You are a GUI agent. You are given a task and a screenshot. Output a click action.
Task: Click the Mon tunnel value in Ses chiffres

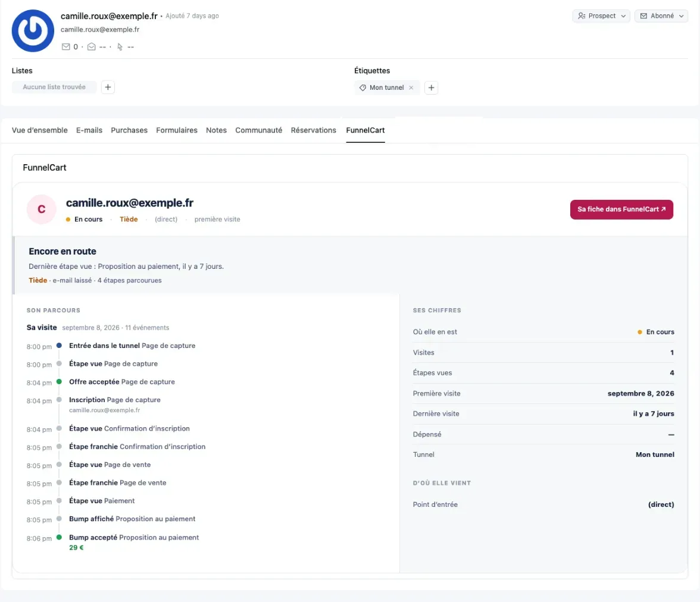[655, 454]
